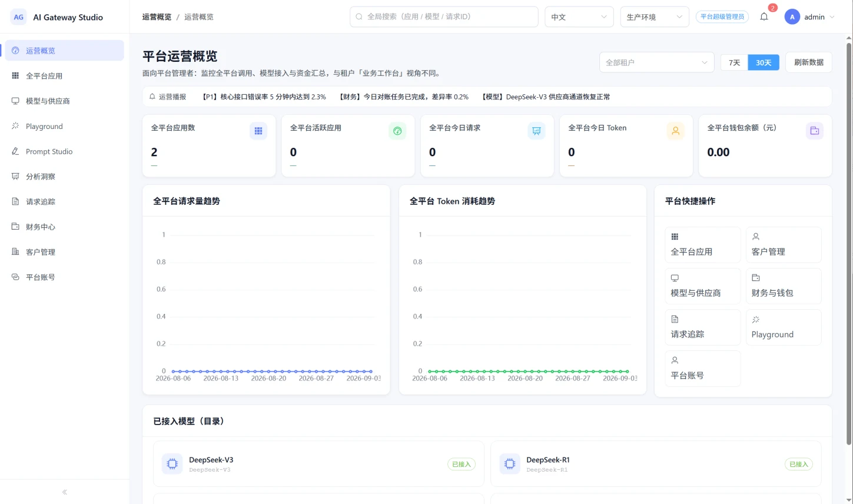This screenshot has height=504, width=853.
Task: Click the notification bell icon
Action: click(x=764, y=17)
